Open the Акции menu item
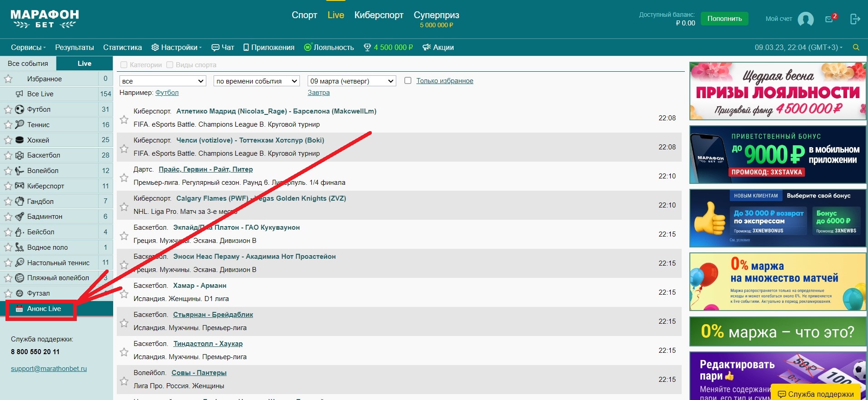The image size is (868, 400). click(438, 47)
